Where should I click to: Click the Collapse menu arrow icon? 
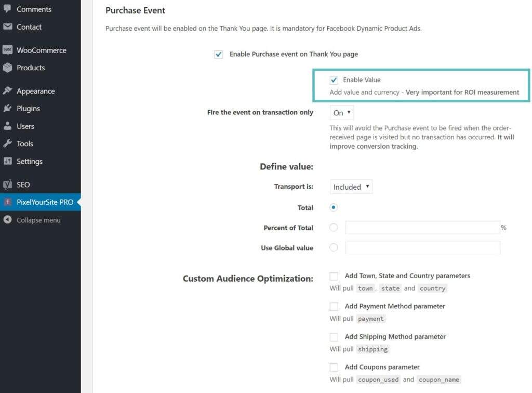[7, 220]
